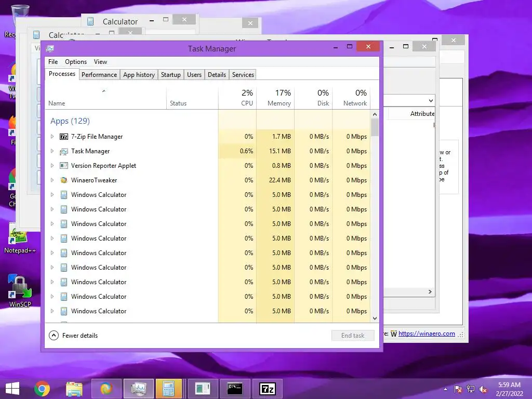
Task: Open File Explorer from taskbar
Action: pyautogui.click(x=74, y=389)
